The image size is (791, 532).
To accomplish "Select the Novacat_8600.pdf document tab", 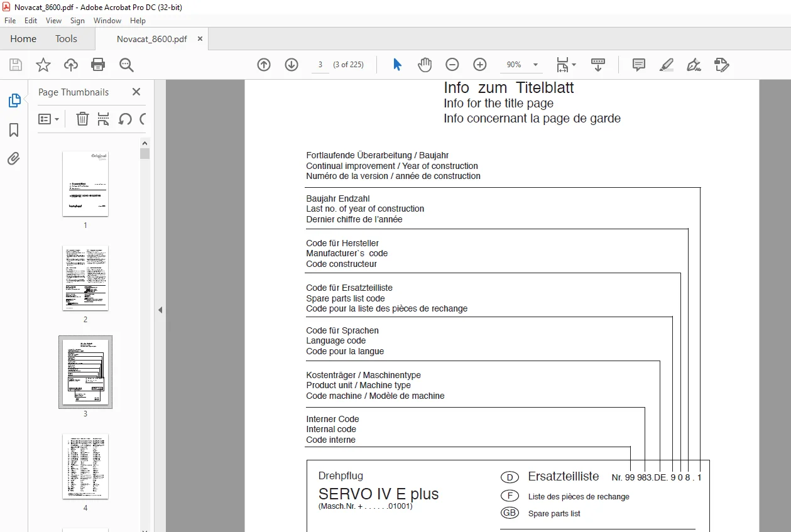I will click(151, 39).
